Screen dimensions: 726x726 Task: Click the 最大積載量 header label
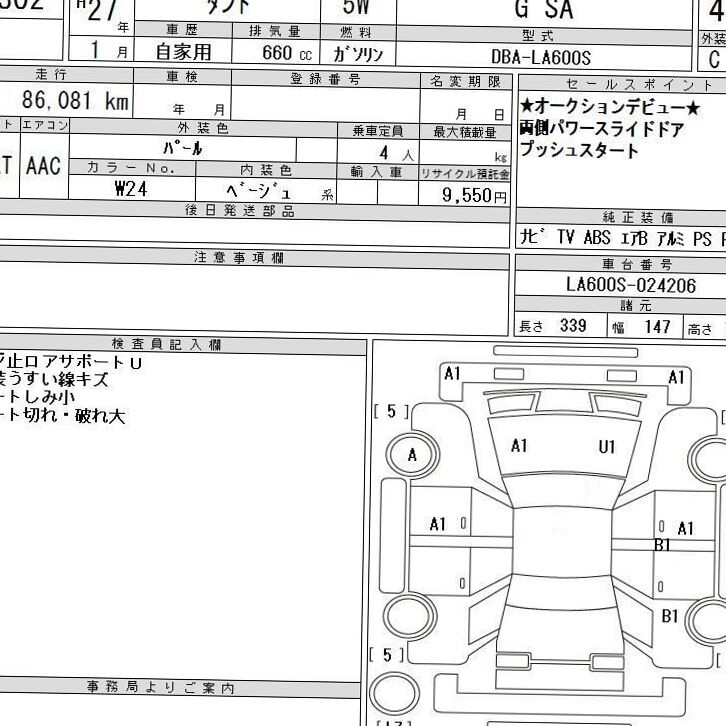[465, 132]
